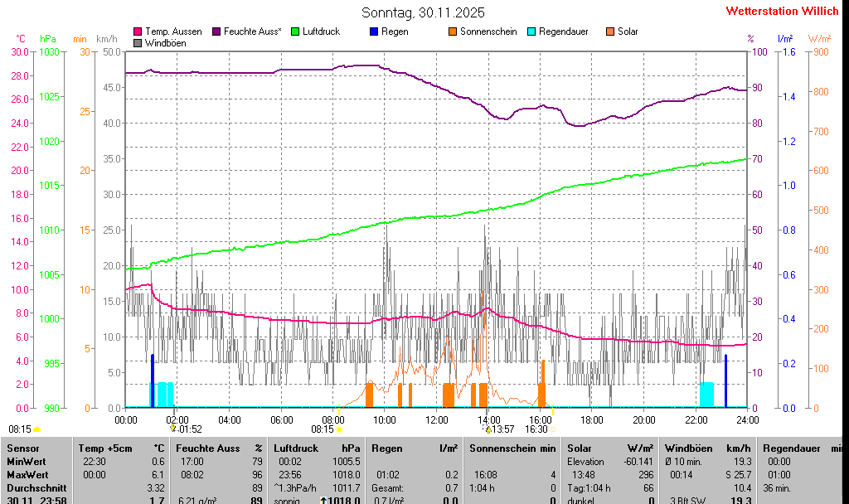The width and height of the screenshot is (849, 504).
Task: Click the green Luftdruck legend swatch
Action: point(295,31)
